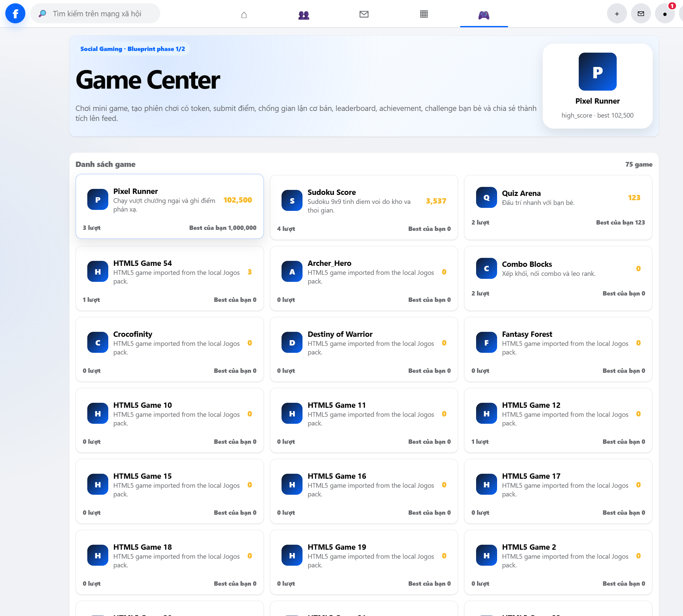This screenshot has width=683, height=616.
Task: Click the featured Pixel Runner large P icon
Action: point(597,71)
